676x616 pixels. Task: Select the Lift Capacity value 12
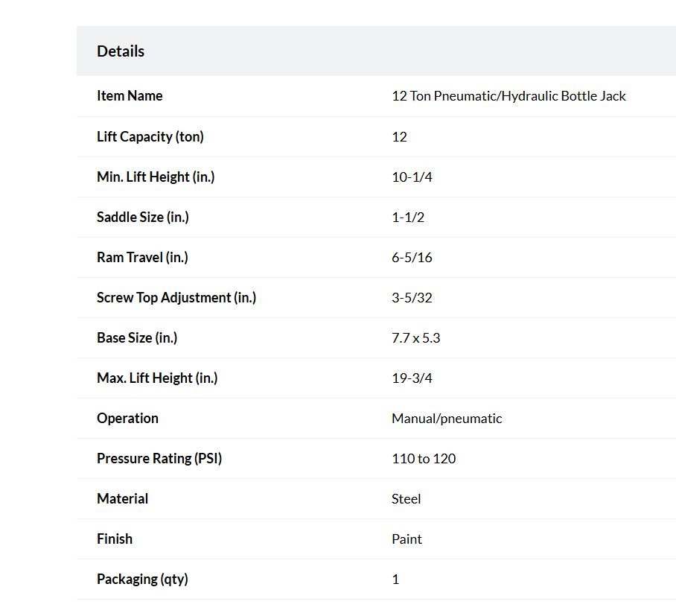(x=399, y=137)
